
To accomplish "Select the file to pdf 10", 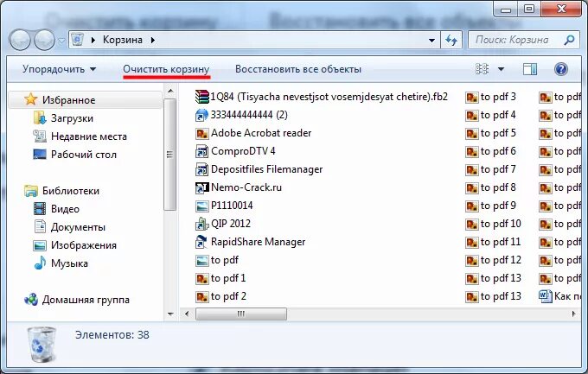I will (x=493, y=224).
